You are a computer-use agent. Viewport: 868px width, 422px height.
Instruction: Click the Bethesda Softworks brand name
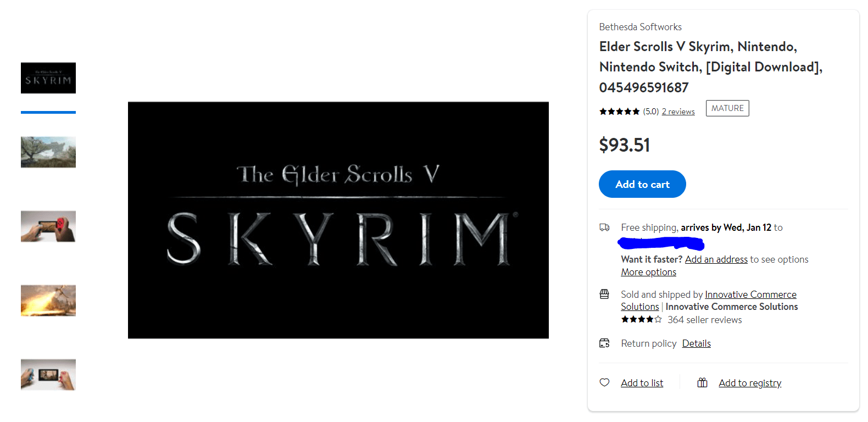point(640,26)
